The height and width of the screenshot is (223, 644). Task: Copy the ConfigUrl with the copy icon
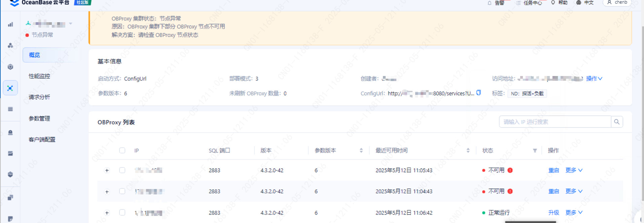[x=478, y=93]
